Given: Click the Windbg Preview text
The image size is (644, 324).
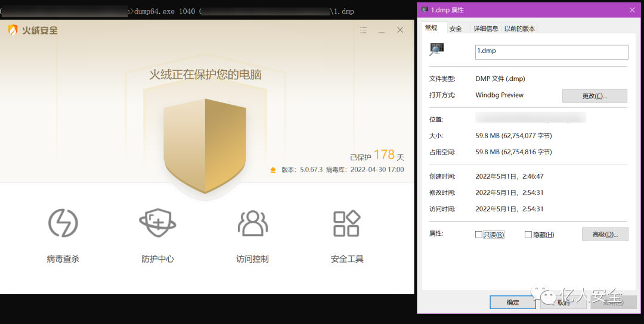Looking at the screenshot, I should (500, 95).
